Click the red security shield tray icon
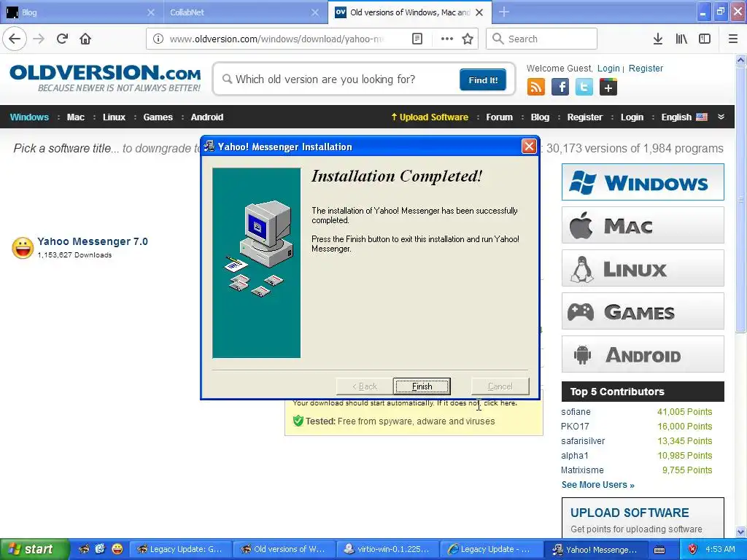 (x=693, y=549)
